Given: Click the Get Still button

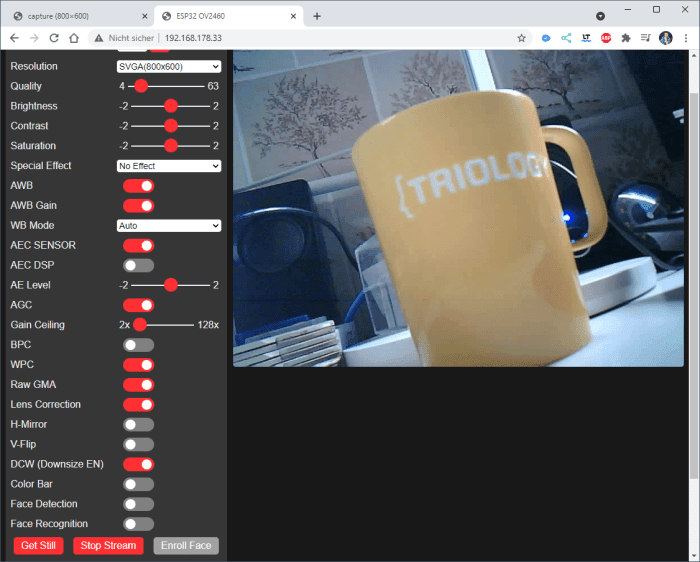Looking at the screenshot, I should coord(38,546).
